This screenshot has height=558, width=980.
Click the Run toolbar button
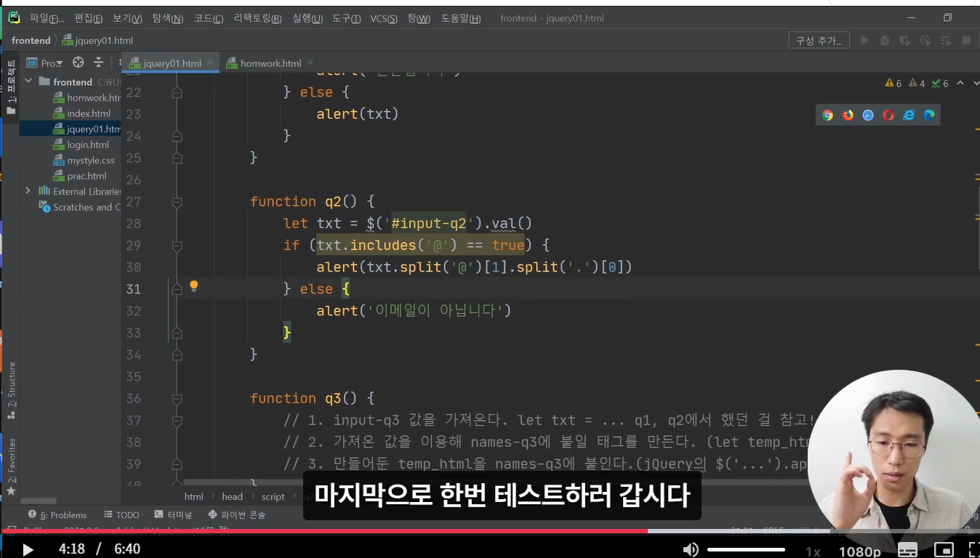click(864, 41)
